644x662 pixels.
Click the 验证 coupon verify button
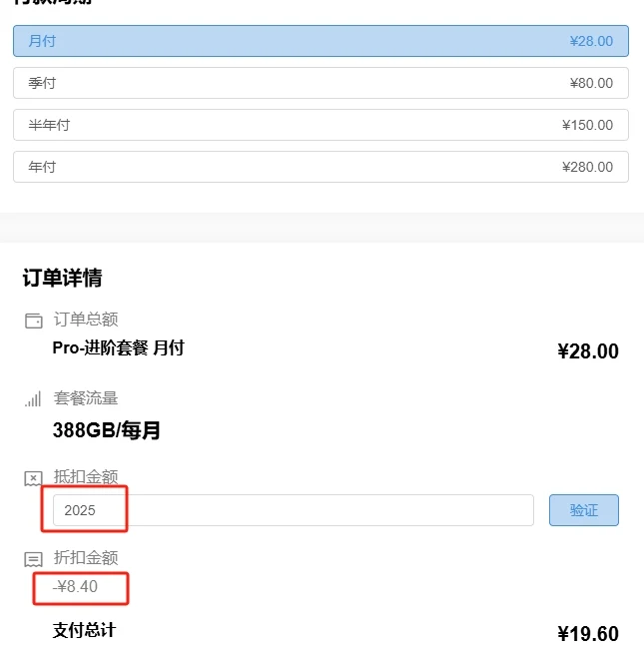click(x=583, y=510)
